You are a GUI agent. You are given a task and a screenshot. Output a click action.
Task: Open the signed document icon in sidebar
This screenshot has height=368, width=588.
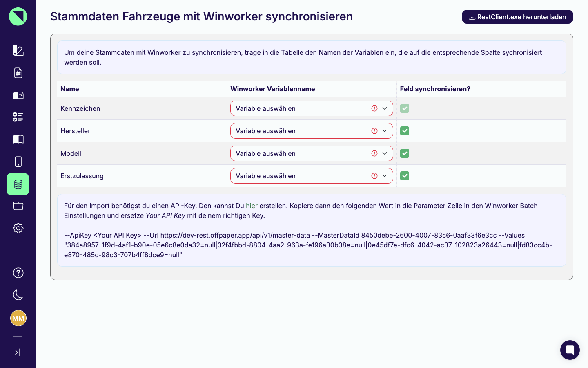[x=18, y=73]
